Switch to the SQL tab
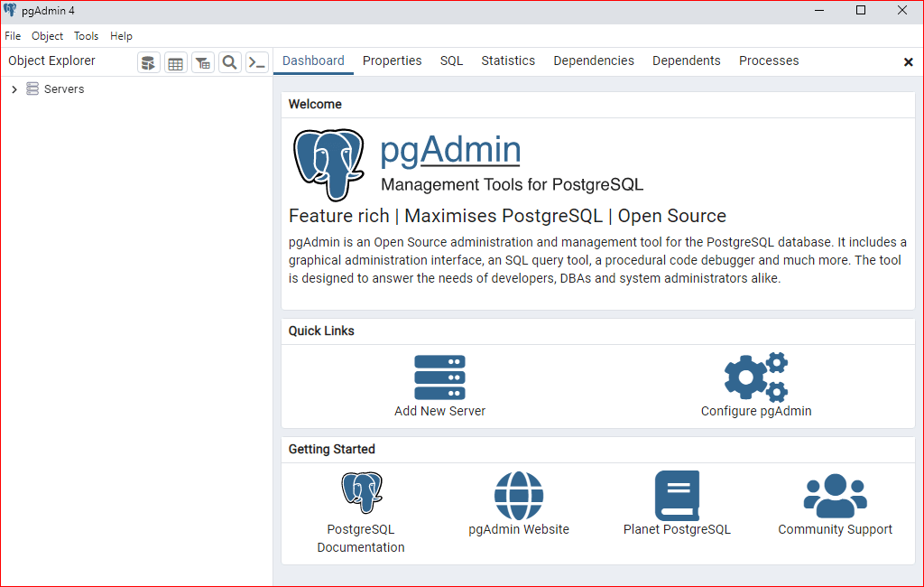Image resolution: width=924 pixels, height=587 pixels. pyautogui.click(x=451, y=61)
